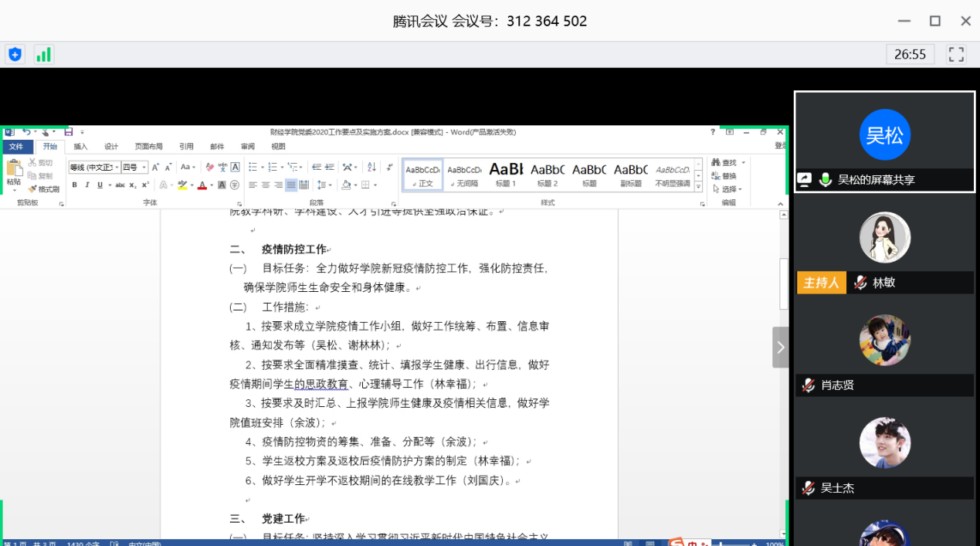Collapse the participant panel with side arrow
This screenshot has width=980, height=546.
[780, 348]
